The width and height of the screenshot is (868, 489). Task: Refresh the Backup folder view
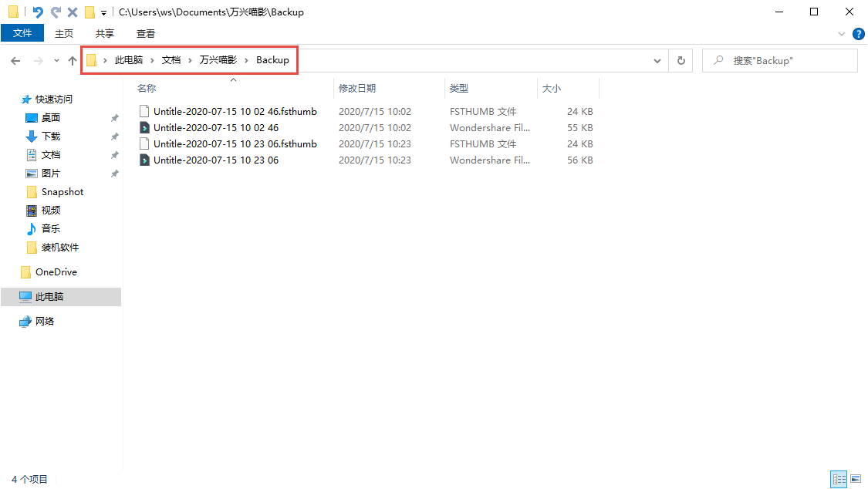click(x=681, y=61)
